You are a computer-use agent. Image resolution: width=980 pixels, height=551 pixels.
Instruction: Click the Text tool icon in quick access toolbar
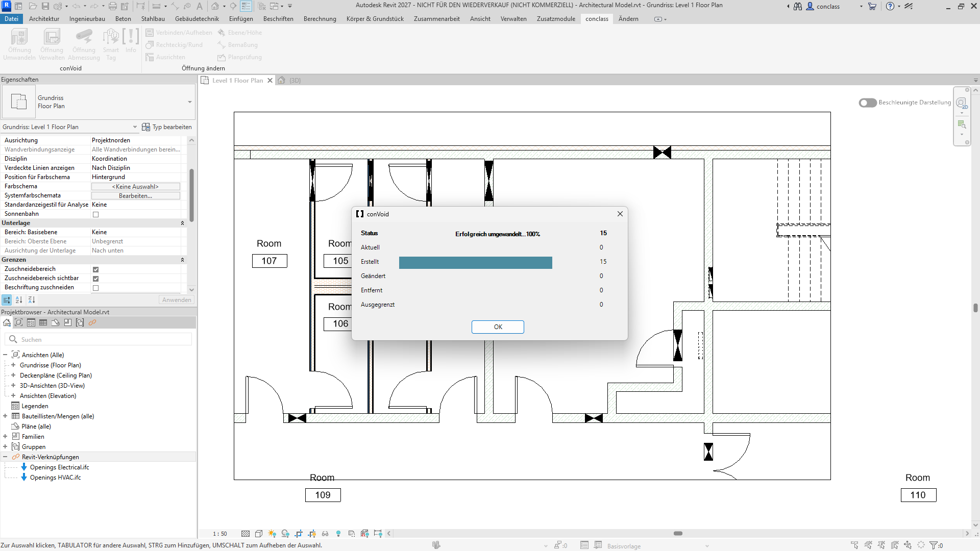(x=200, y=6)
